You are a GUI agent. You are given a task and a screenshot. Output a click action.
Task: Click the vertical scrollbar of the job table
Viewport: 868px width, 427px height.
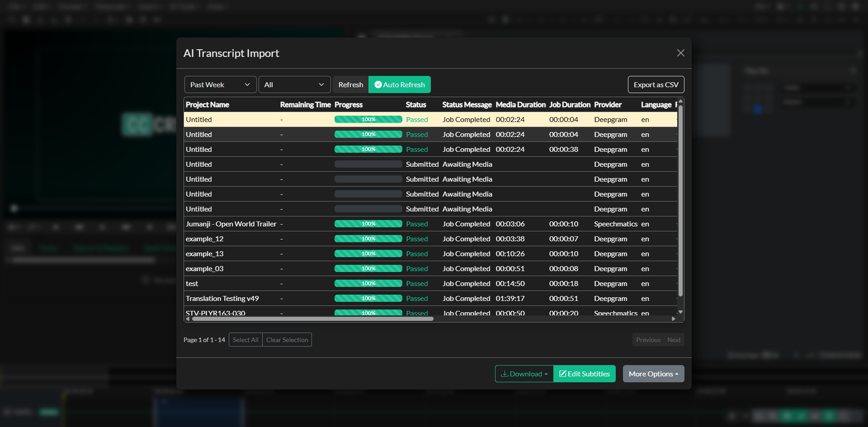(680, 201)
